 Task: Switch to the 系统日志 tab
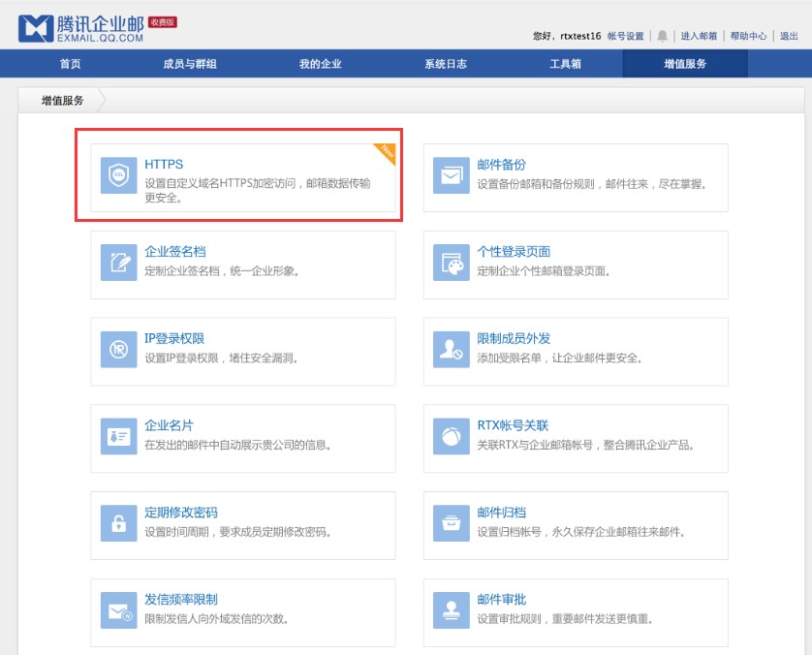[445, 64]
